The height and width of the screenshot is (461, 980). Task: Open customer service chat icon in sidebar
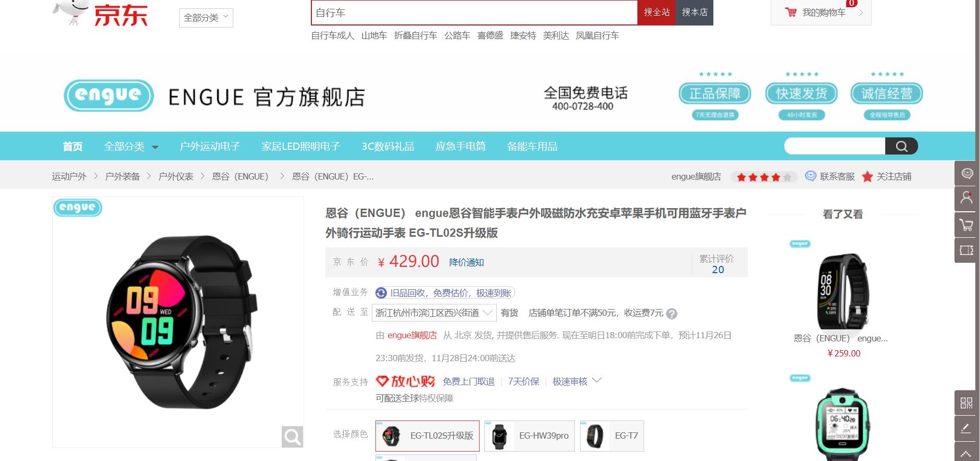pos(966,173)
